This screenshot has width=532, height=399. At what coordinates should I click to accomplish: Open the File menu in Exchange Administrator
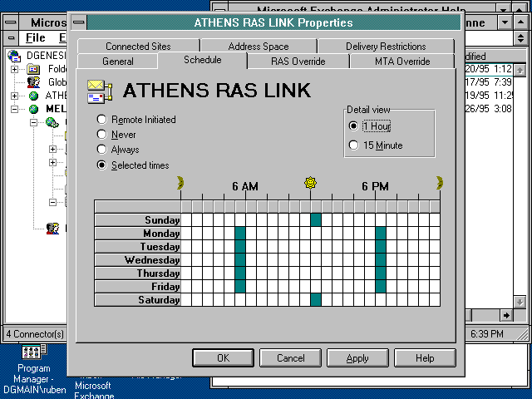click(35, 37)
